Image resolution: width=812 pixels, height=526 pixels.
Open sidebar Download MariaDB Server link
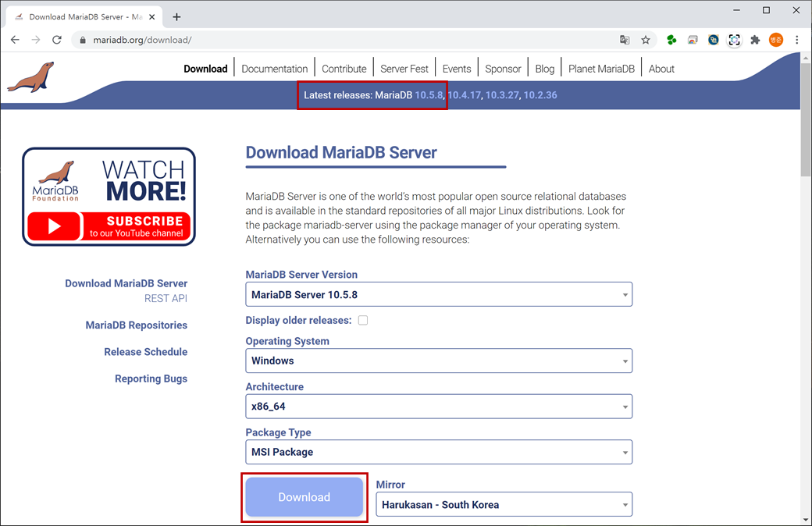(126, 283)
